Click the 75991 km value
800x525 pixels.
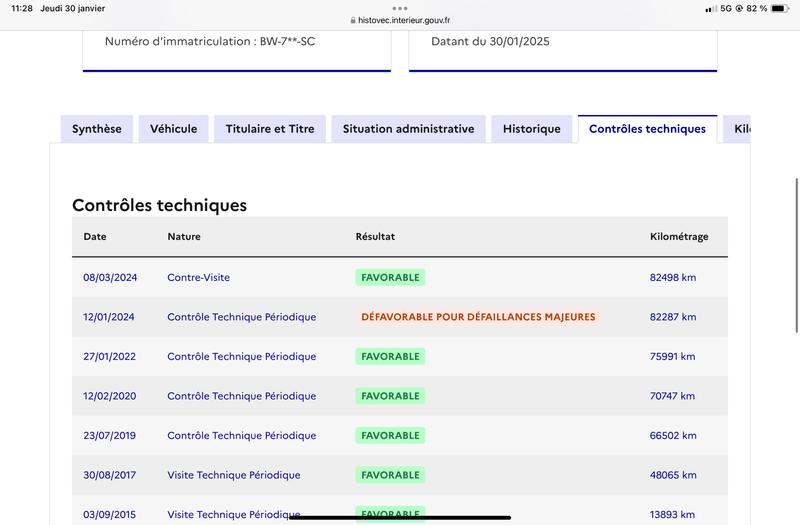(x=672, y=357)
